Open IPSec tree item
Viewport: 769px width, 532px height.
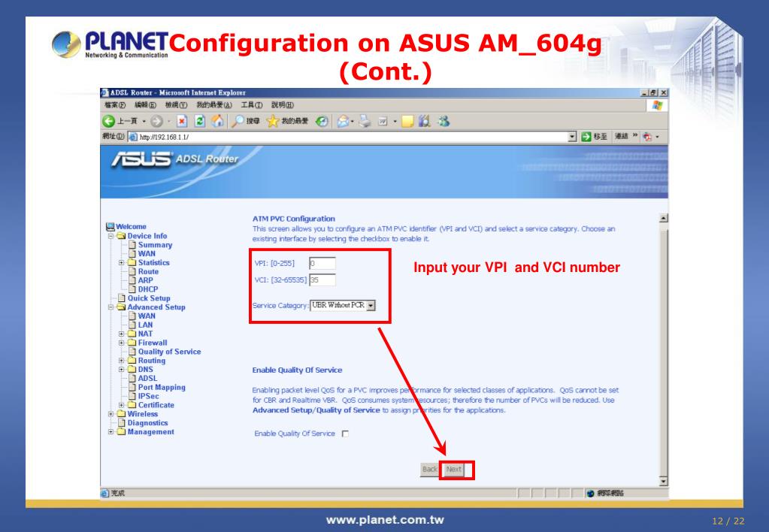[149, 396]
